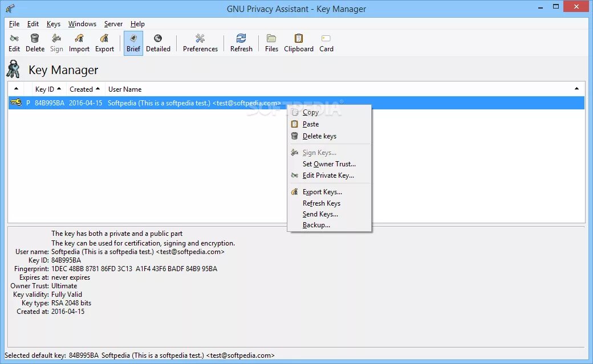Close the GNU Privacy Assistant window

coord(576,6)
